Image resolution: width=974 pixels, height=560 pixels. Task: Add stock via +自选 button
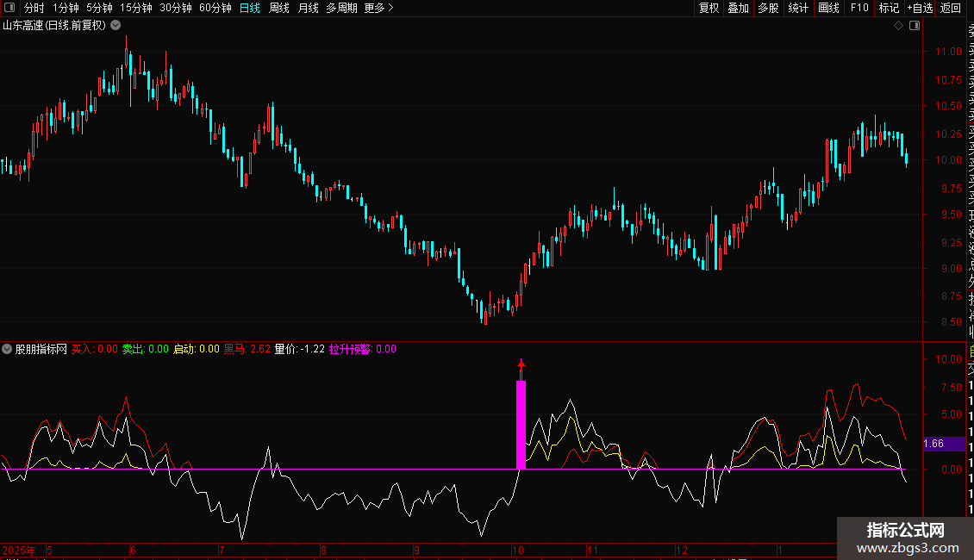click(919, 9)
